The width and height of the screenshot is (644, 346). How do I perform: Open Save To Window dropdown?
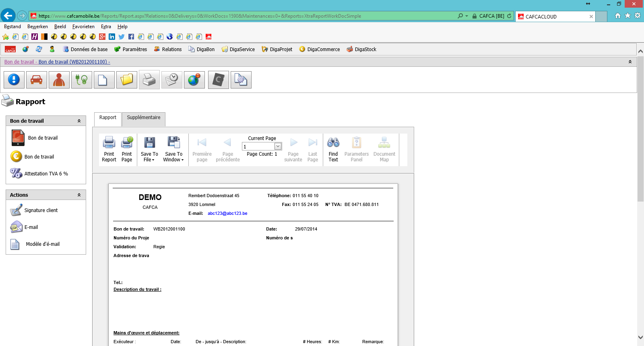[173, 149]
